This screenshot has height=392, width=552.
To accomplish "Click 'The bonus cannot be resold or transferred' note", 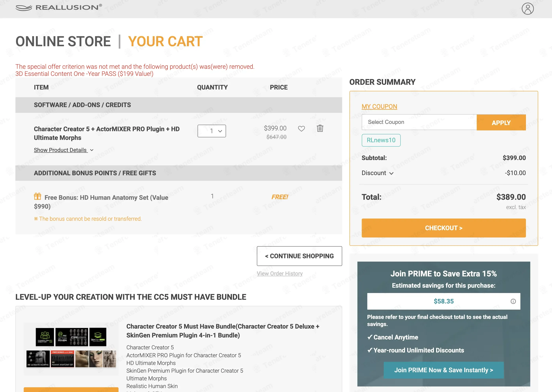I will pyautogui.click(x=88, y=219).
